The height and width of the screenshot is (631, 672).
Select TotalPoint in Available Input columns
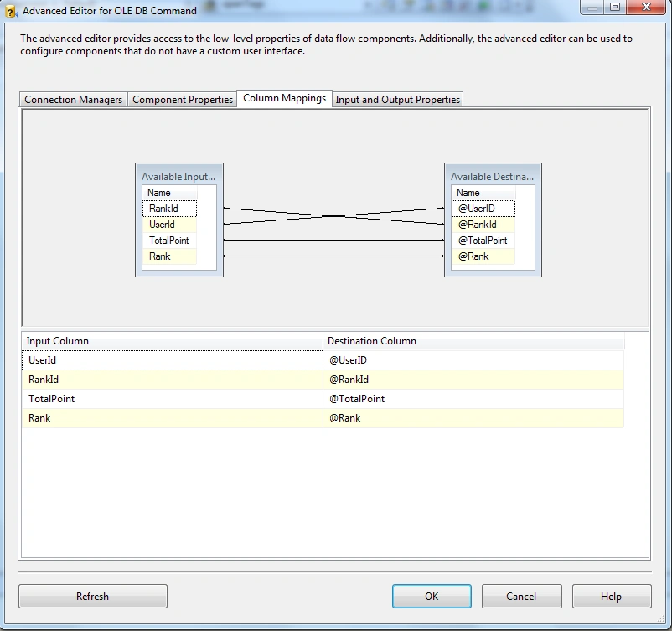(170, 241)
